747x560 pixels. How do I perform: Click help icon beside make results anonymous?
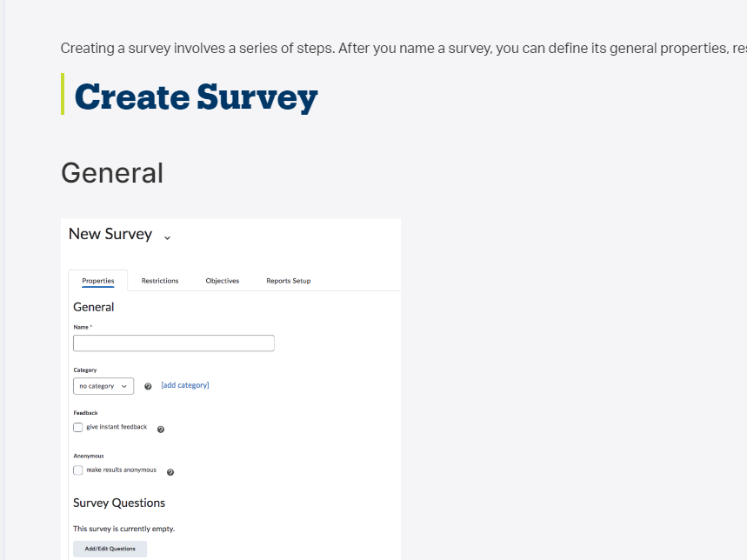click(x=170, y=472)
